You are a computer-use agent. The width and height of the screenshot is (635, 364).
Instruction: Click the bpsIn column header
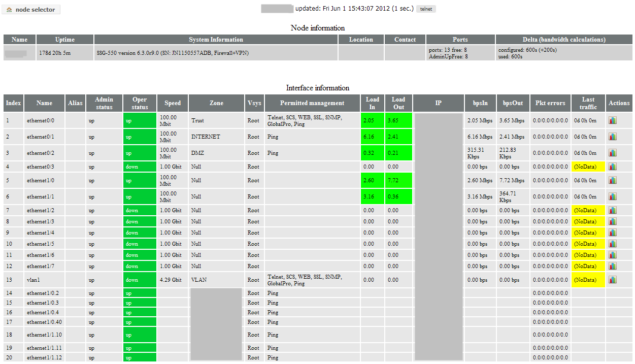click(480, 103)
